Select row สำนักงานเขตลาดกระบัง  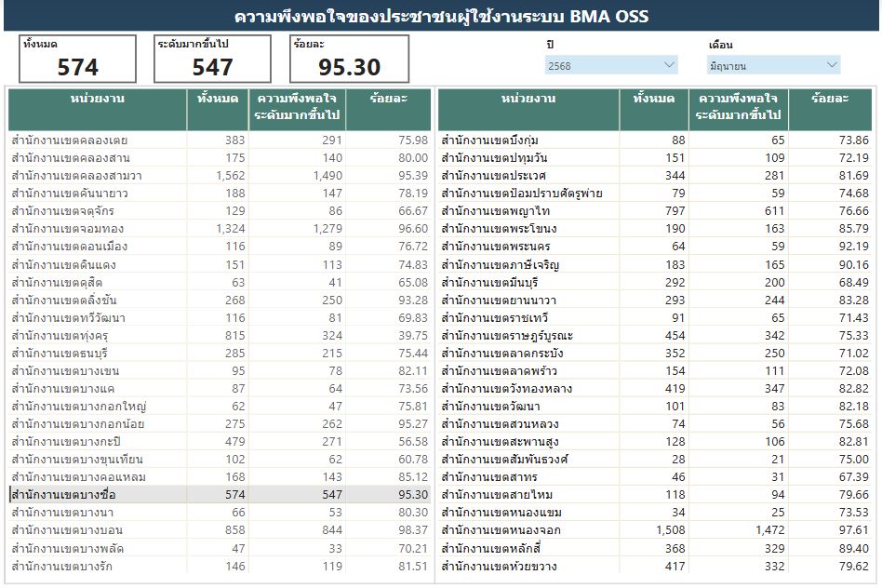[655, 354]
